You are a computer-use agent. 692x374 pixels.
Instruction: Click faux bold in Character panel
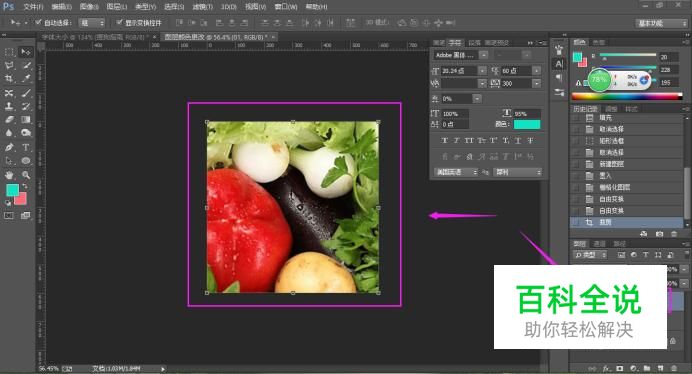444,140
